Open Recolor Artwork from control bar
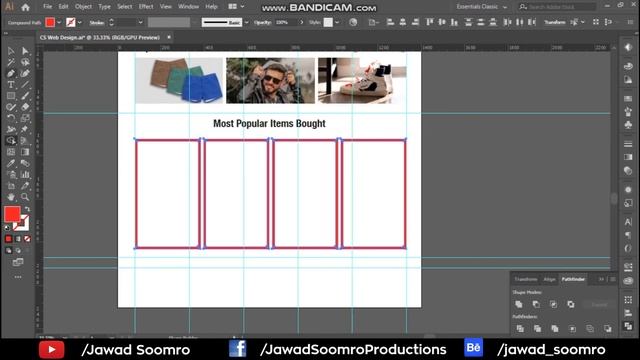This screenshot has width=640, height=360. 353,22
